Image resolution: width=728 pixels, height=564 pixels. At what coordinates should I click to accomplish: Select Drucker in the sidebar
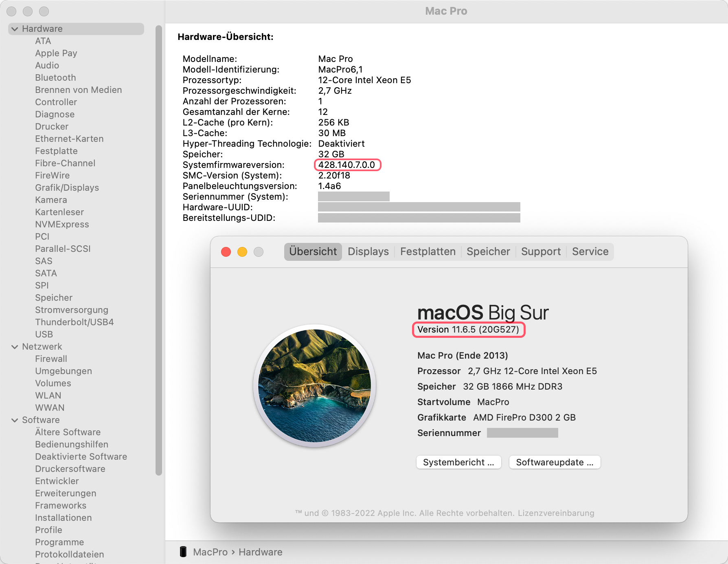click(x=52, y=127)
